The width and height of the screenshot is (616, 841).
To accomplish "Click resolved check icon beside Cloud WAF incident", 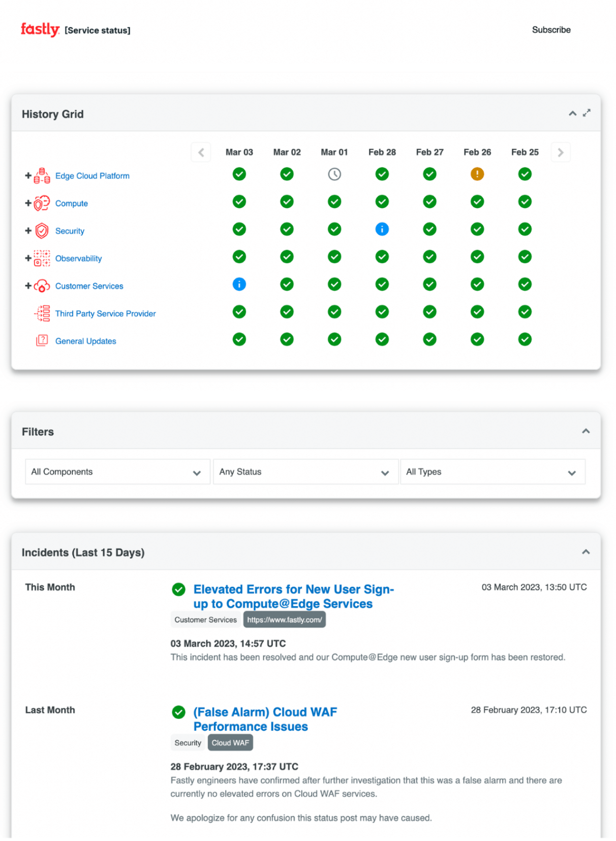I will point(178,712).
